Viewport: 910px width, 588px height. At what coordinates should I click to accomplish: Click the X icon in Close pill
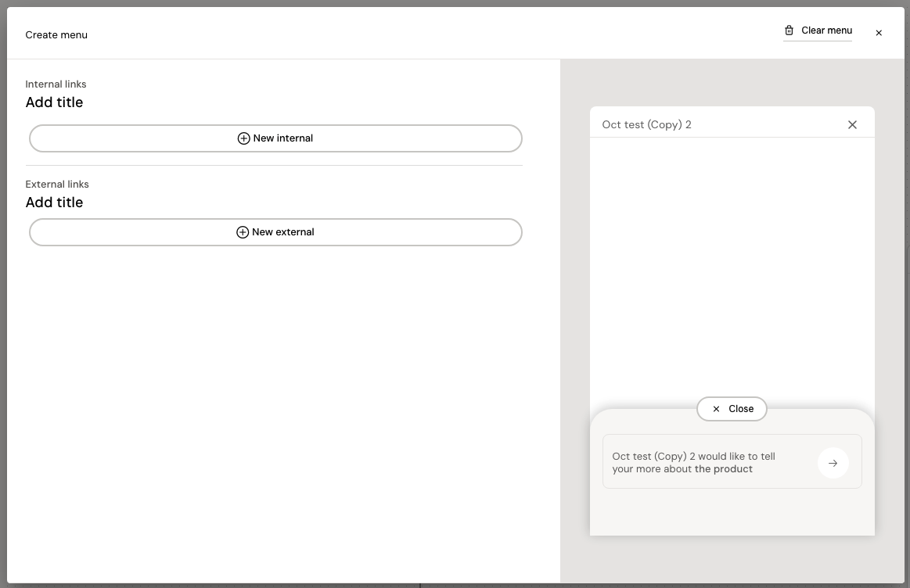click(x=716, y=409)
